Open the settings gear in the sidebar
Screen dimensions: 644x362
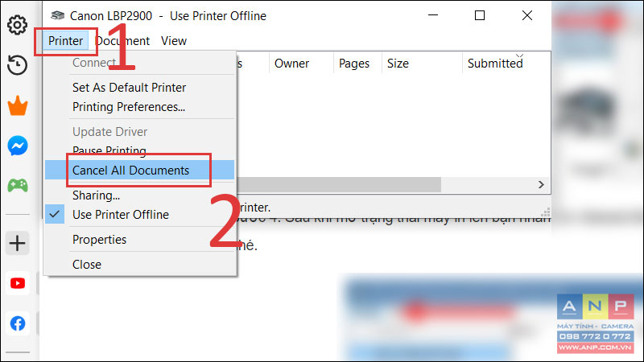click(17, 25)
